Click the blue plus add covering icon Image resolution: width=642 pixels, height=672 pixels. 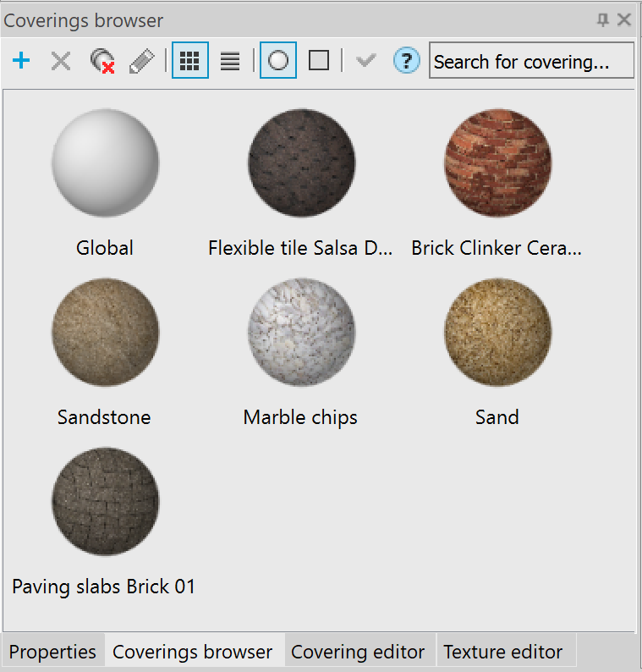point(21,61)
